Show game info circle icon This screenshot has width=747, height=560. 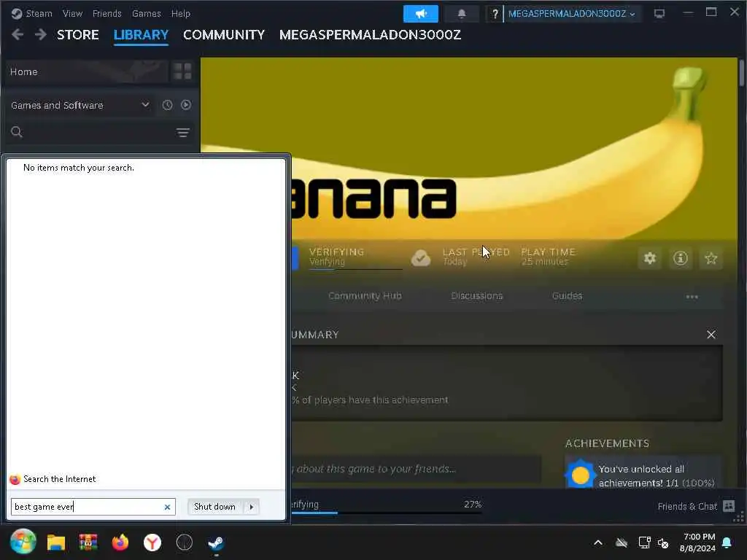coord(681,258)
